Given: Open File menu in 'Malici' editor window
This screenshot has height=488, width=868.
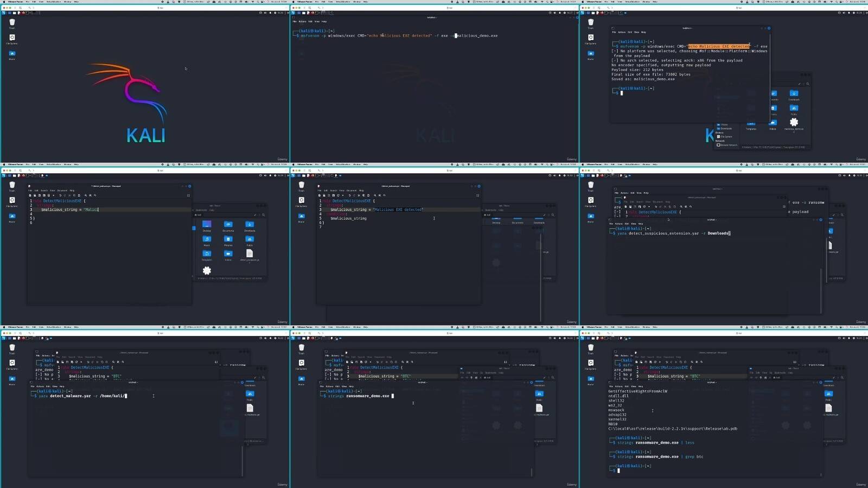Looking at the screenshot, I should point(30,191).
